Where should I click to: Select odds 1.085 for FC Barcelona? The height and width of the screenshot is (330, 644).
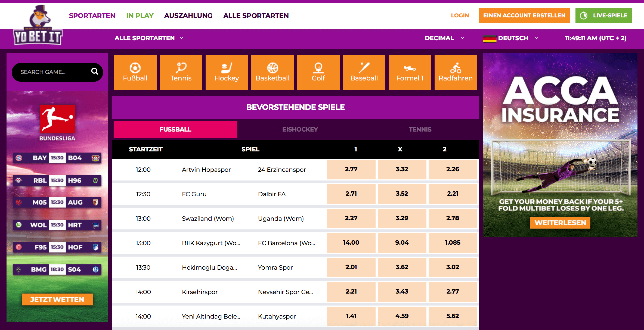tap(453, 243)
